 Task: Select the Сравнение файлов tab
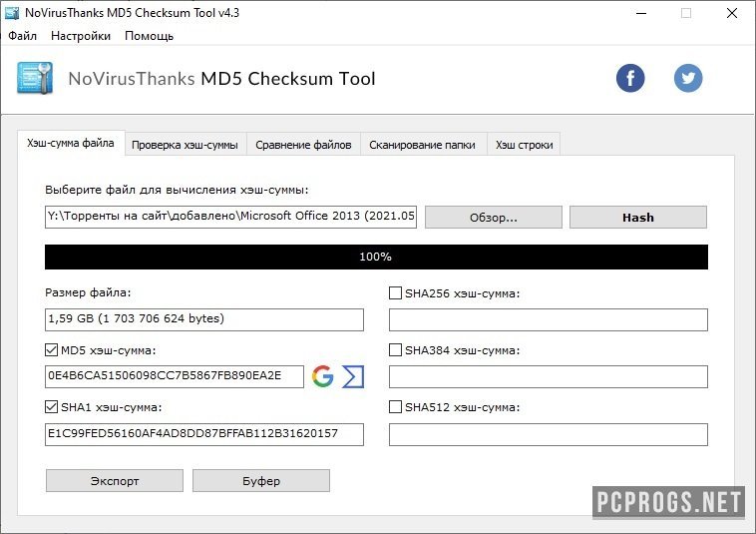click(303, 145)
